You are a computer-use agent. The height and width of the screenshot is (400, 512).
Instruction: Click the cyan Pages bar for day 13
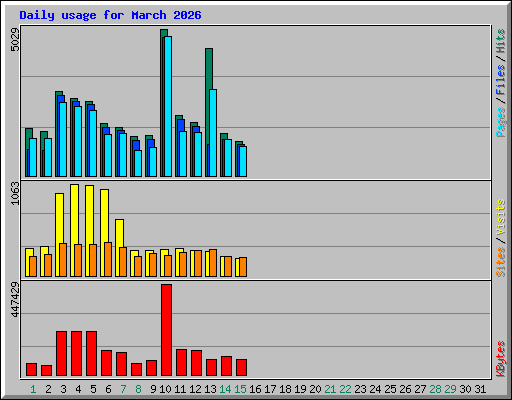tap(213, 133)
